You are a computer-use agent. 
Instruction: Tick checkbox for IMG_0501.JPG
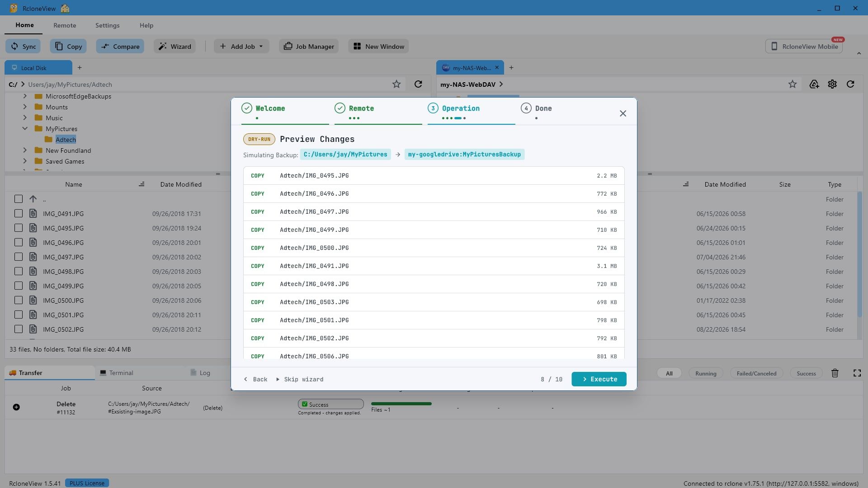[x=19, y=314]
